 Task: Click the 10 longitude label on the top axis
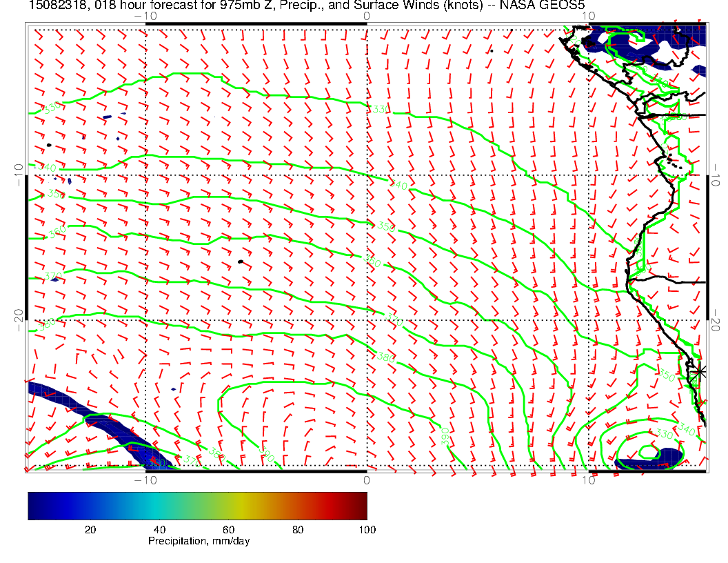coord(588,15)
